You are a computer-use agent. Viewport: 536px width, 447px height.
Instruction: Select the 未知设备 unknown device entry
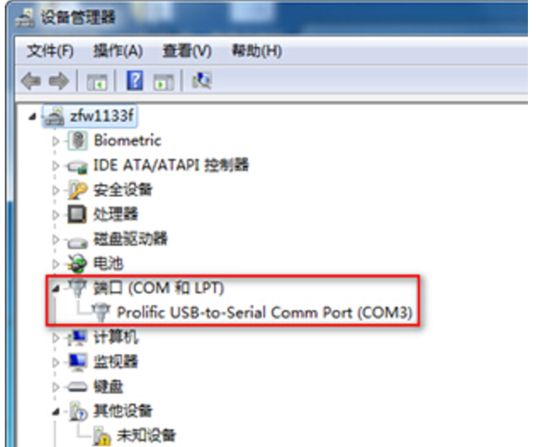[x=146, y=435]
